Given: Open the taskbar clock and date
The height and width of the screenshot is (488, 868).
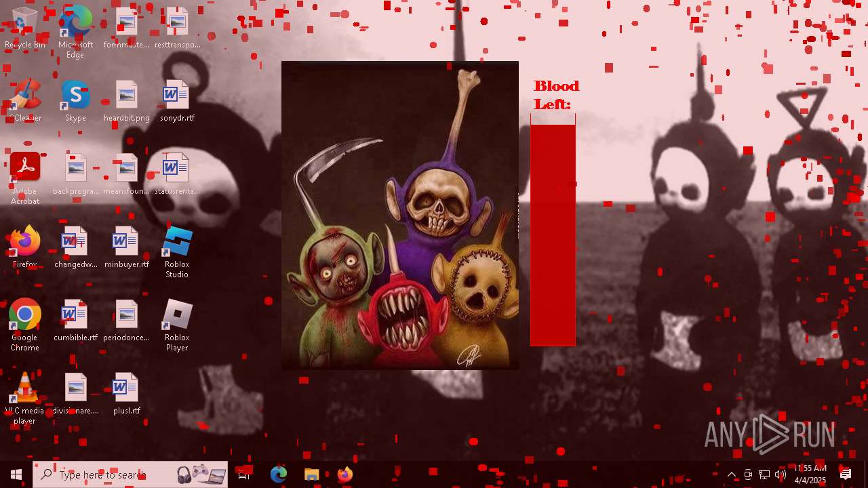Looking at the screenshot, I should (810, 474).
